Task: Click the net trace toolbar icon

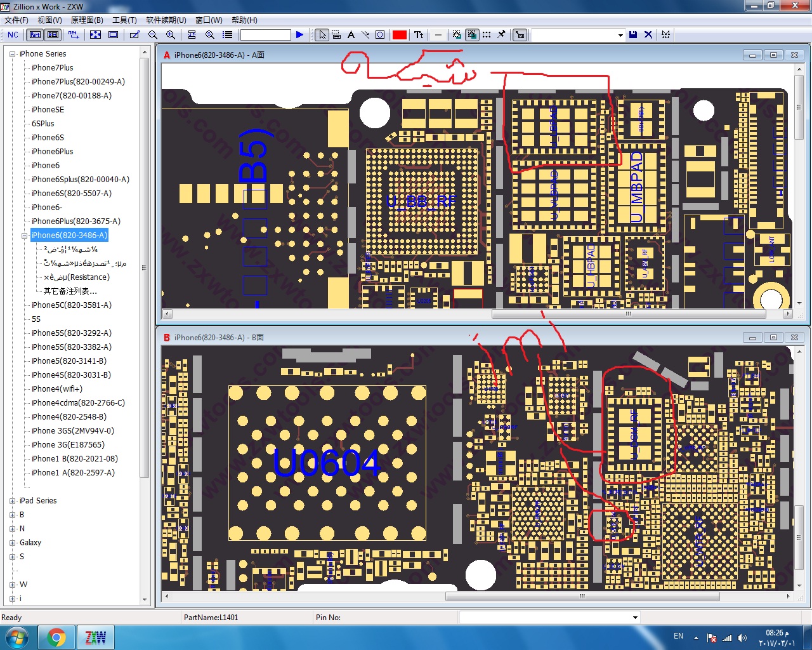Action: tap(74, 35)
